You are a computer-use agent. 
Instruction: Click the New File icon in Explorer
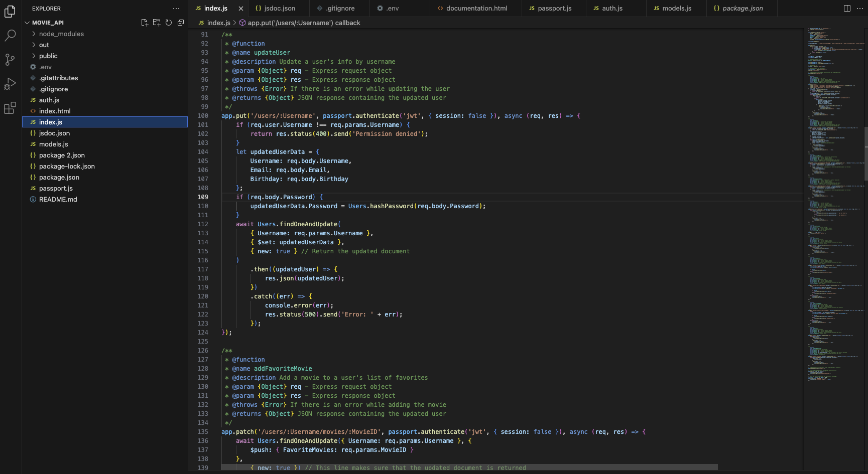145,23
